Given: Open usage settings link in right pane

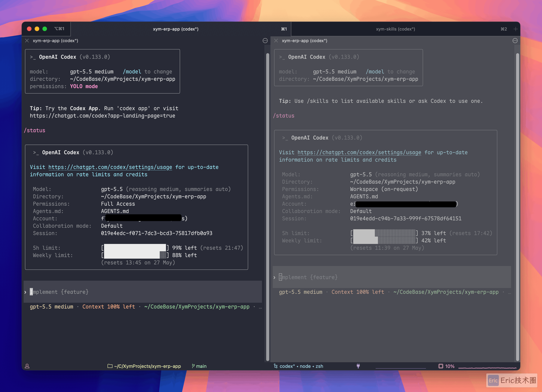Looking at the screenshot, I should pyautogui.click(x=359, y=152).
